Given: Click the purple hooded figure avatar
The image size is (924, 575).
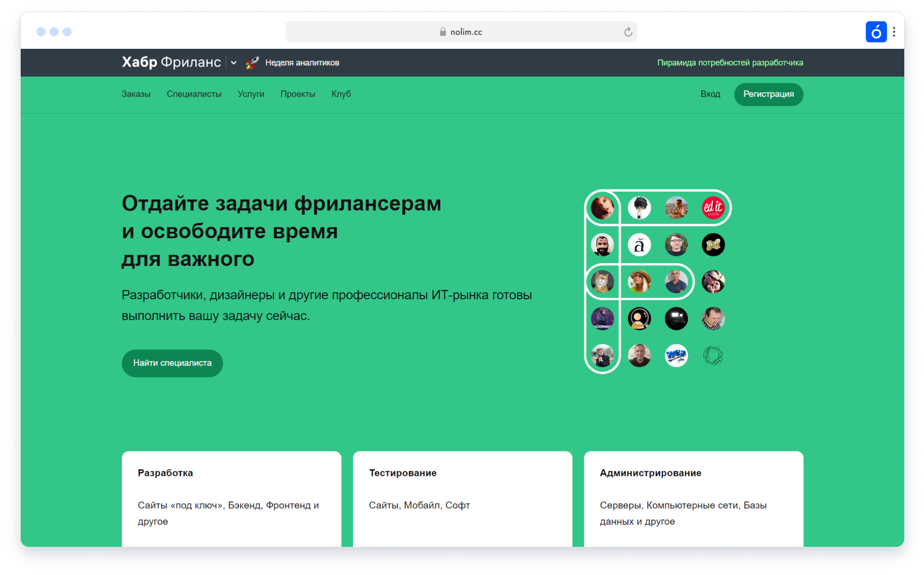Looking at the screenshot, I should pos(602,319).
